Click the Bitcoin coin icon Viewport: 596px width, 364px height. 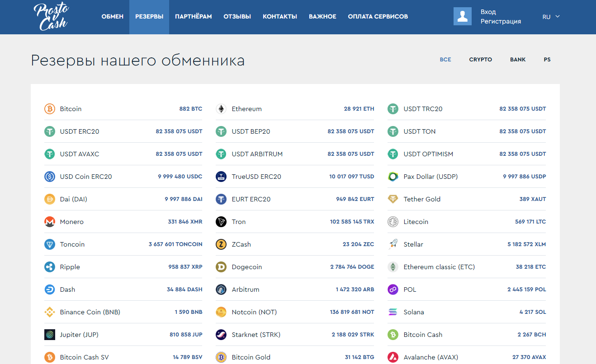point(50,109)
